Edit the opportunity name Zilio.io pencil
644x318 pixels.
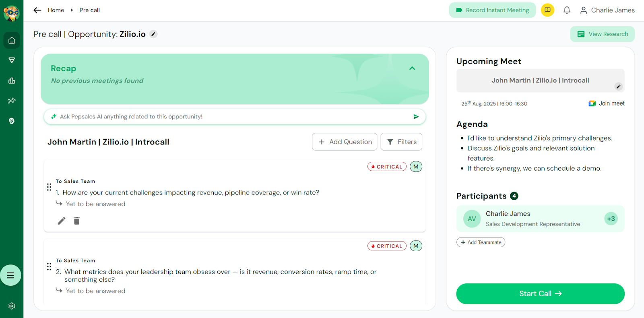point(153,34)
